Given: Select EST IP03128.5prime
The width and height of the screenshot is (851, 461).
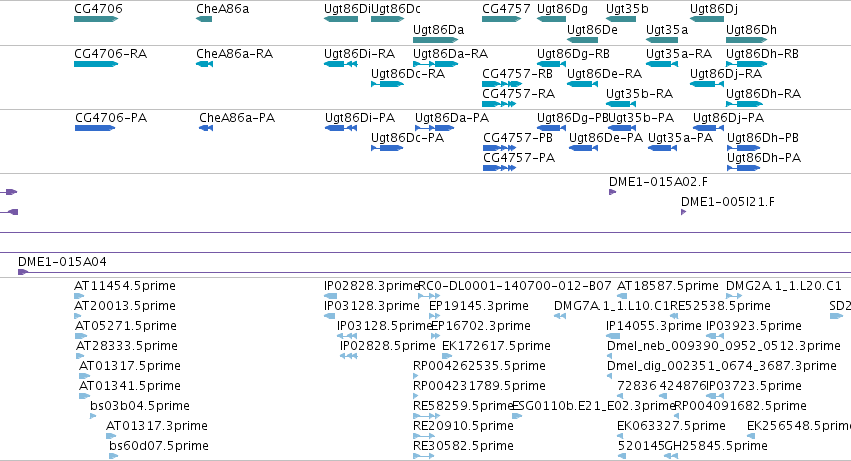Looking at the screenshot, I should pos(347,336).
